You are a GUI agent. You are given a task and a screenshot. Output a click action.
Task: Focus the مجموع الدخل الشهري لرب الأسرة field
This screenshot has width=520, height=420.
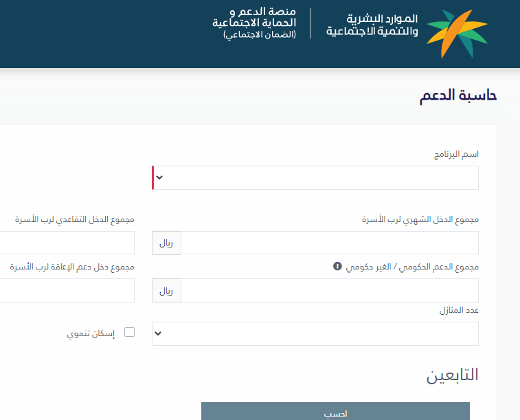tap(330, 243)
